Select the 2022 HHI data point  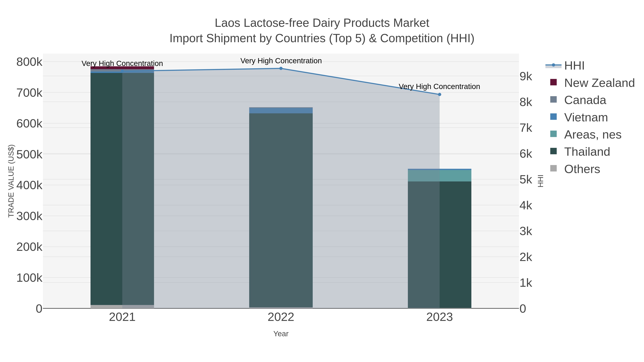tap(281, 68)
